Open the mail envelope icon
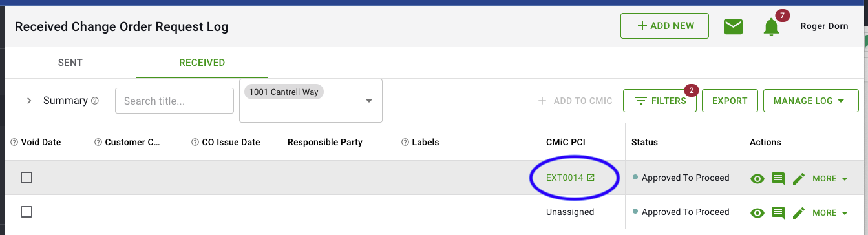Viewport: 868px width, 235px height. click(x=733, y=26)
